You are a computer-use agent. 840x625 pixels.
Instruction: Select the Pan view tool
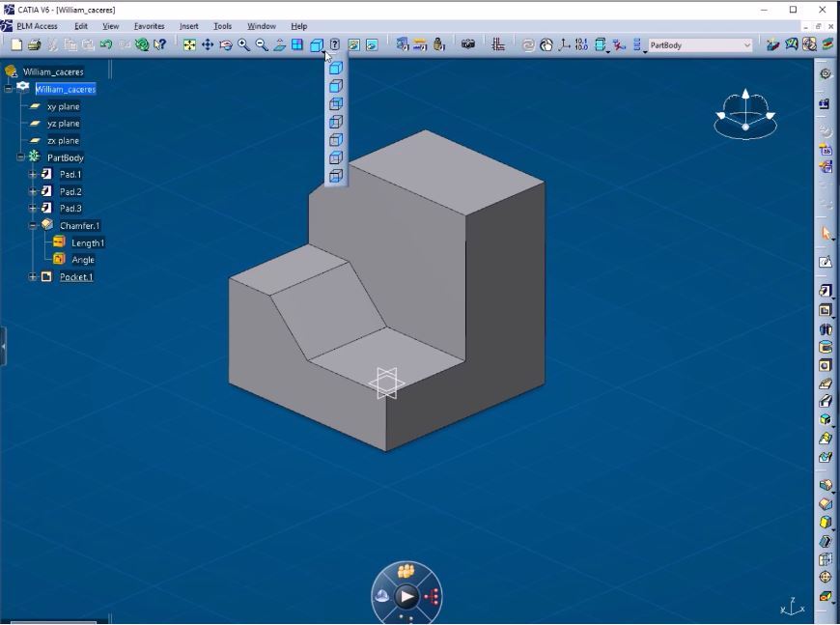coord(208,44)
